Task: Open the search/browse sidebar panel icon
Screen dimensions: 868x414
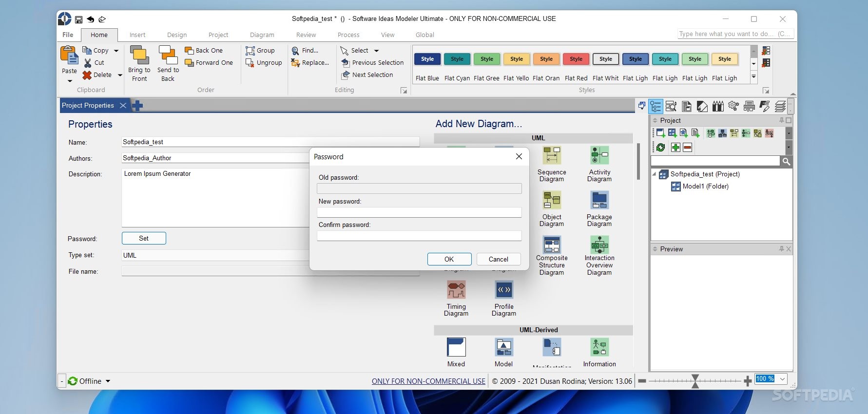Action: pos(671,106)
